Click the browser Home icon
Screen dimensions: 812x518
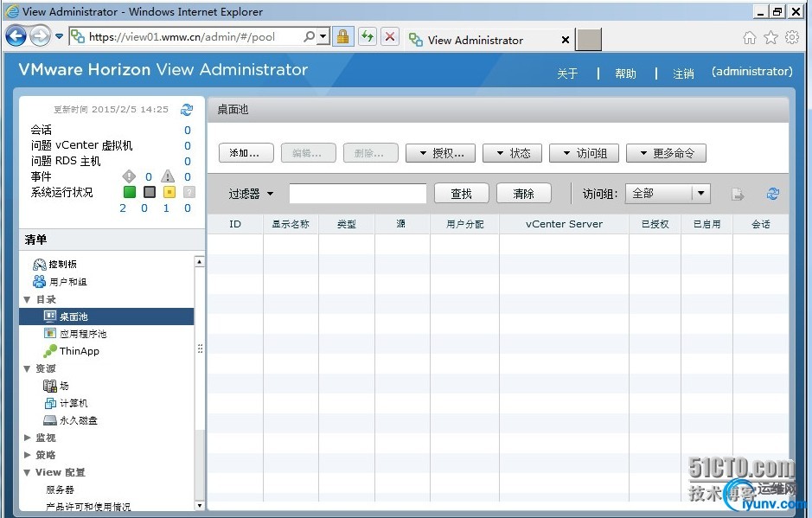coord(750,37)
